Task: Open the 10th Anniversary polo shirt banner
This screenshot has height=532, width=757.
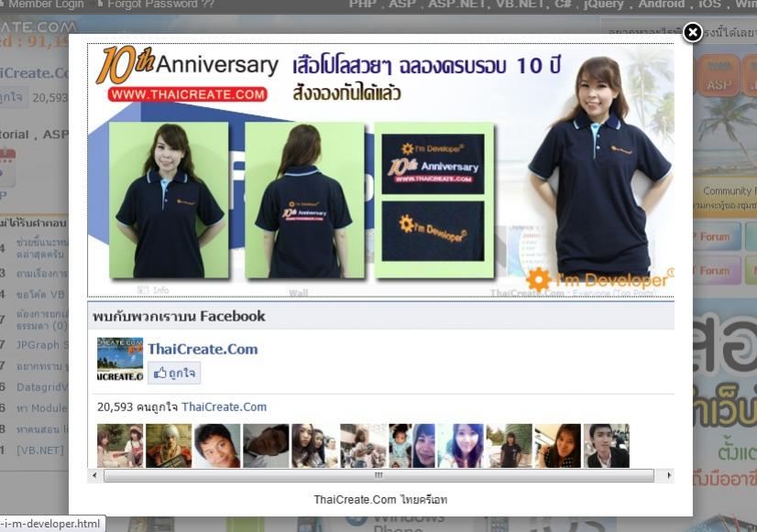Action: tap(380, 170)
